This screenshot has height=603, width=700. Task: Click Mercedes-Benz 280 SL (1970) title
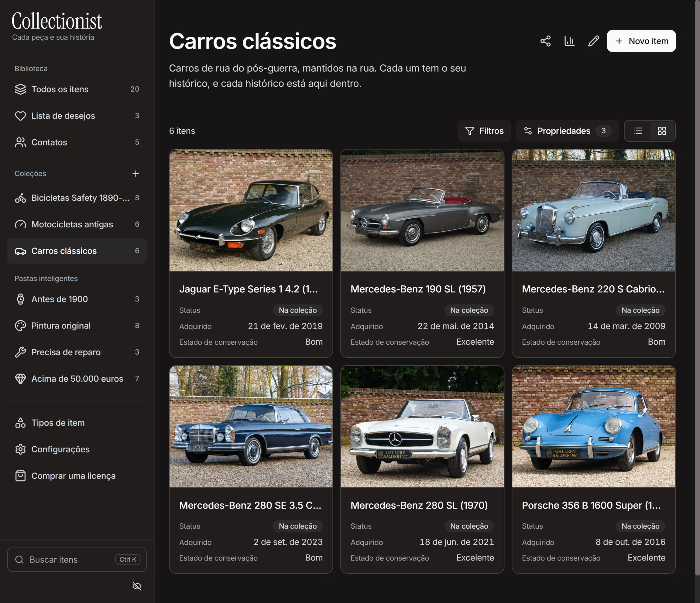pyautogui.click(x=419, y=505)
